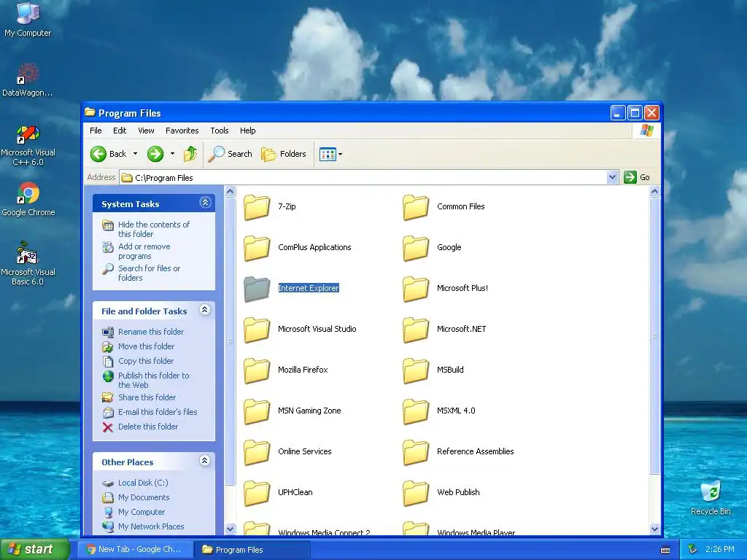The image size is (747, 560).
Task: Collapse the Other Places section
Action: click(x=205, y=461)
